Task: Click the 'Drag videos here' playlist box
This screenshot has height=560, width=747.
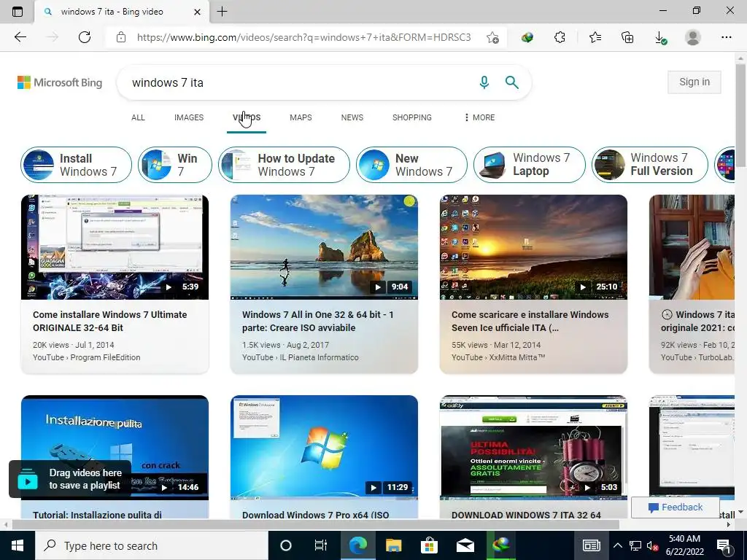Action: 70,479
